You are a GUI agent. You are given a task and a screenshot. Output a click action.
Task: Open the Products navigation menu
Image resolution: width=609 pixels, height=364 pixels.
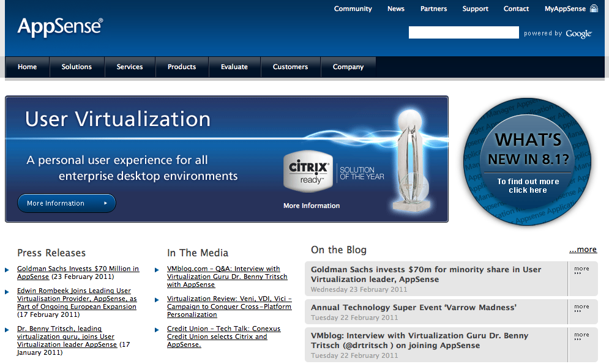[182, 67]
